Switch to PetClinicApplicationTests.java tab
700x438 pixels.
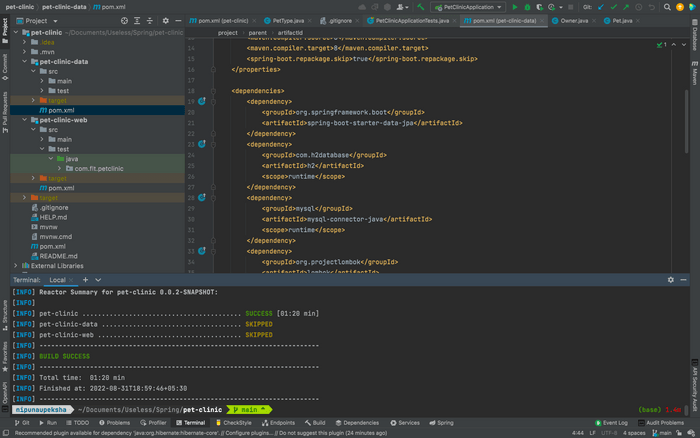click(412, 21)
